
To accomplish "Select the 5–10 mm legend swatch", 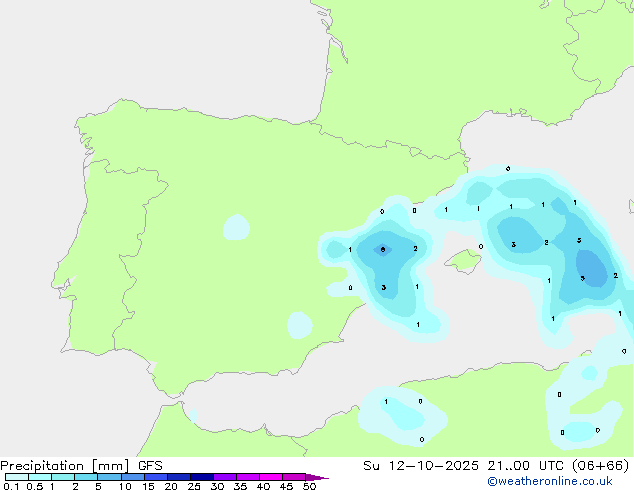I will coord(109,477).
